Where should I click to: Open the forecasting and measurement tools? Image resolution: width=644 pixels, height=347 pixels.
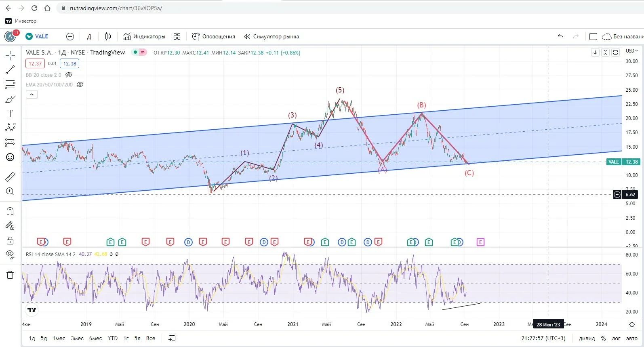pos(10,143)
